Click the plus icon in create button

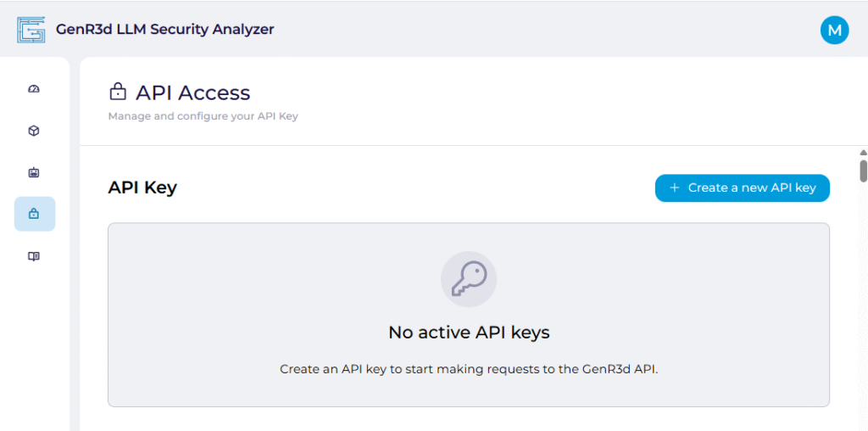[675, 188]
